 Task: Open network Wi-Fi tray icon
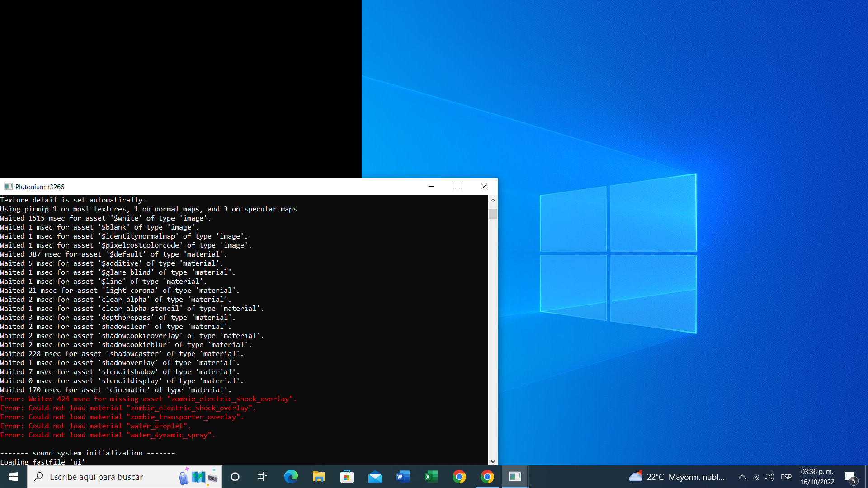(x=756, y=477)
